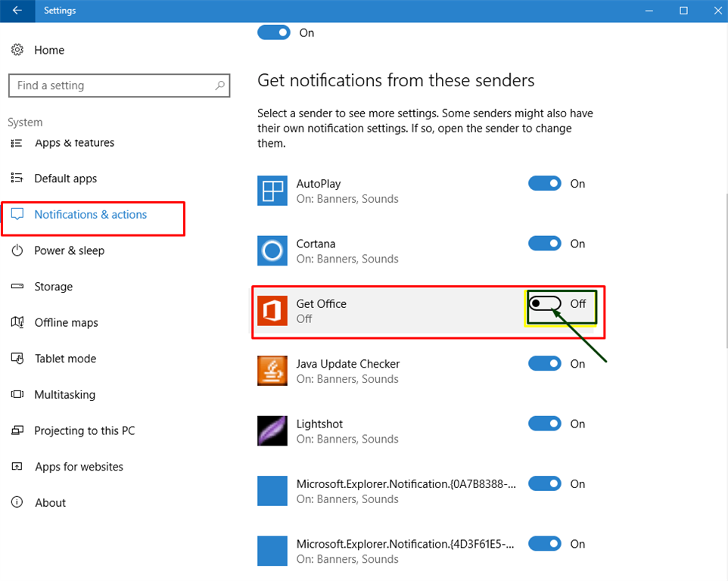The width and height of the screenshot is (728, 581).
Task: Click the icon for Microsoft.Explorer.Notification.{4D3F61E5
Action: click(272, 551)
